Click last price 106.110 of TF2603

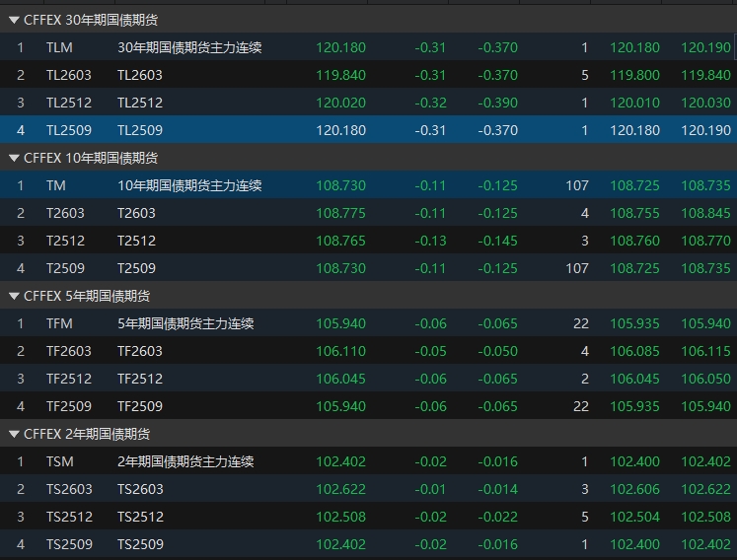pos(340,351)
